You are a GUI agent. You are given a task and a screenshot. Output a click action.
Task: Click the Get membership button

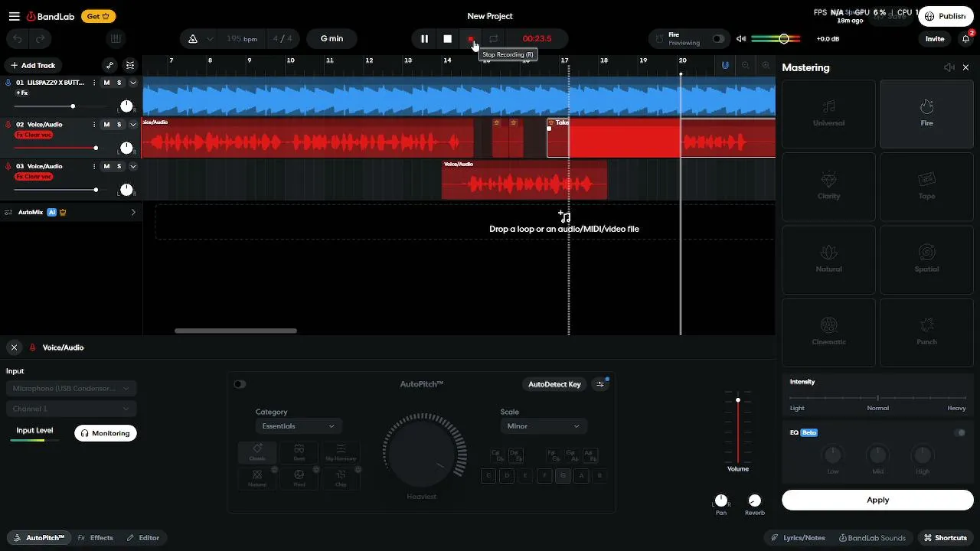[98, 16]
